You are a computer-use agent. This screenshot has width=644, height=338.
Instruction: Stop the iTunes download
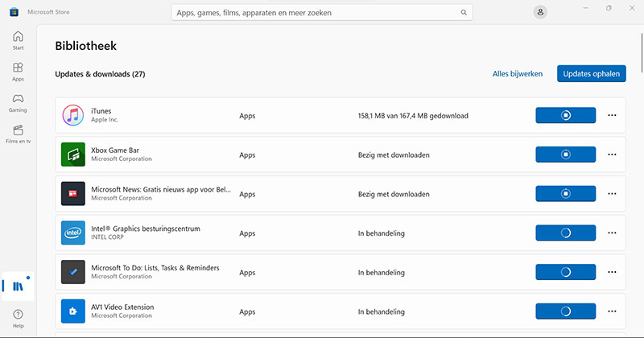point(566,115)
